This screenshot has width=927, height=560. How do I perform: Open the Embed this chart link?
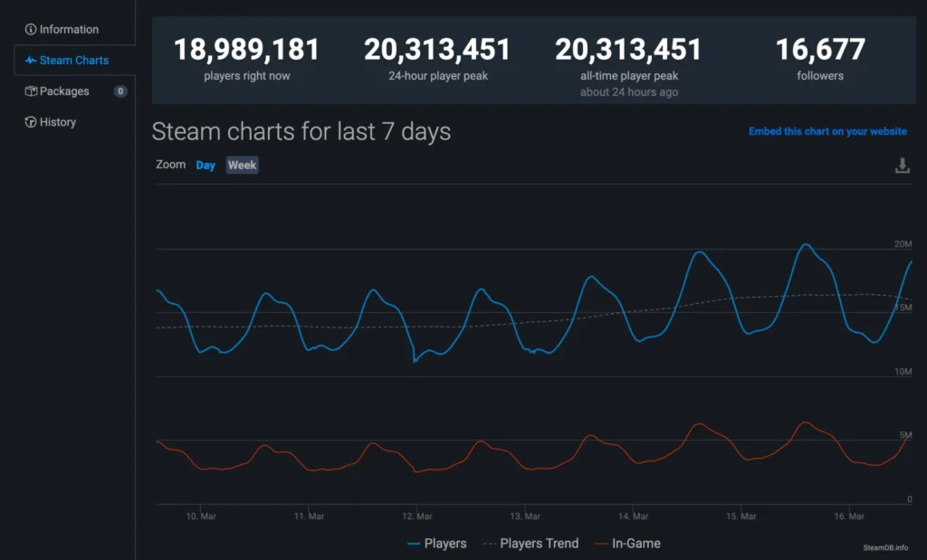point(827,131)
